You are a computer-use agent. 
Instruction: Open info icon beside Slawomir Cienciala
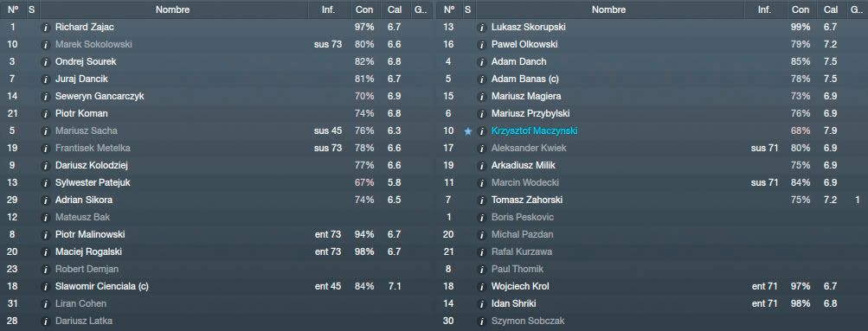[46, 287]
